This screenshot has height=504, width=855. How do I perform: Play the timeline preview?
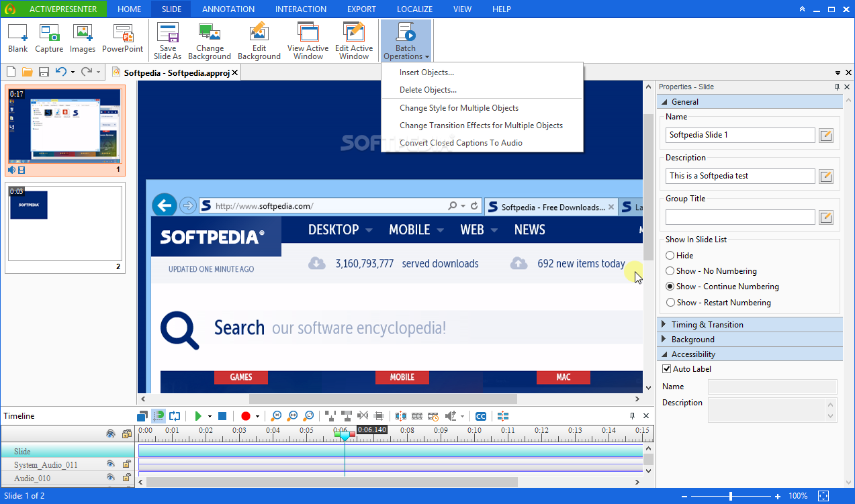(198, 416)
